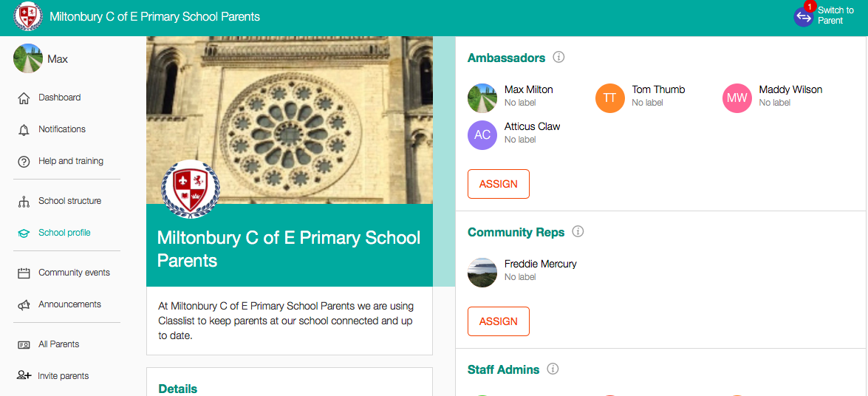Click the Invite parents add-person icon

point(23,376)
